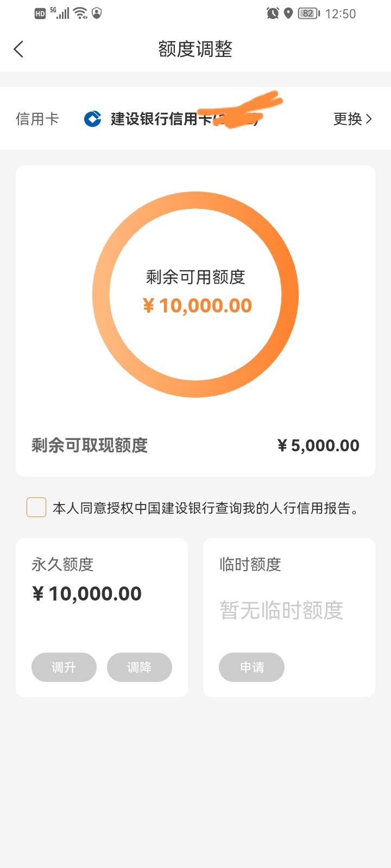This screenshot has width=391, height=868.
Task: Tap the battery level indicator
Action: point(309,14)
